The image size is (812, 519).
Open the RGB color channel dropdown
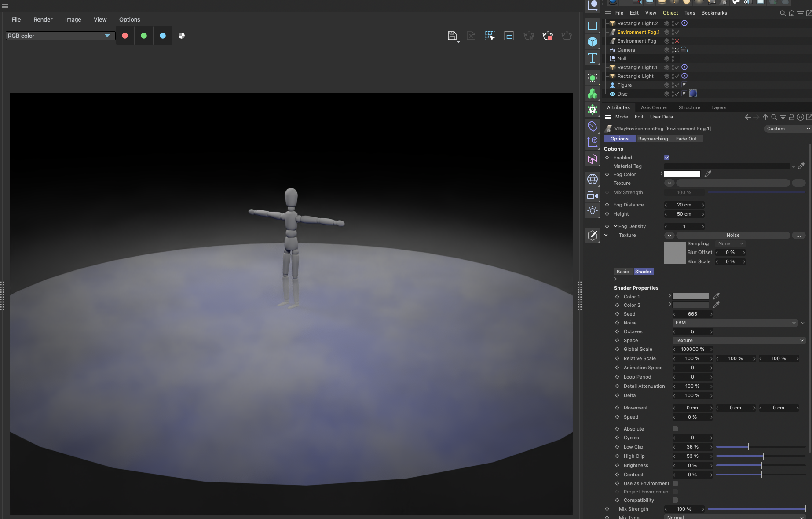[x=60, y=36]
